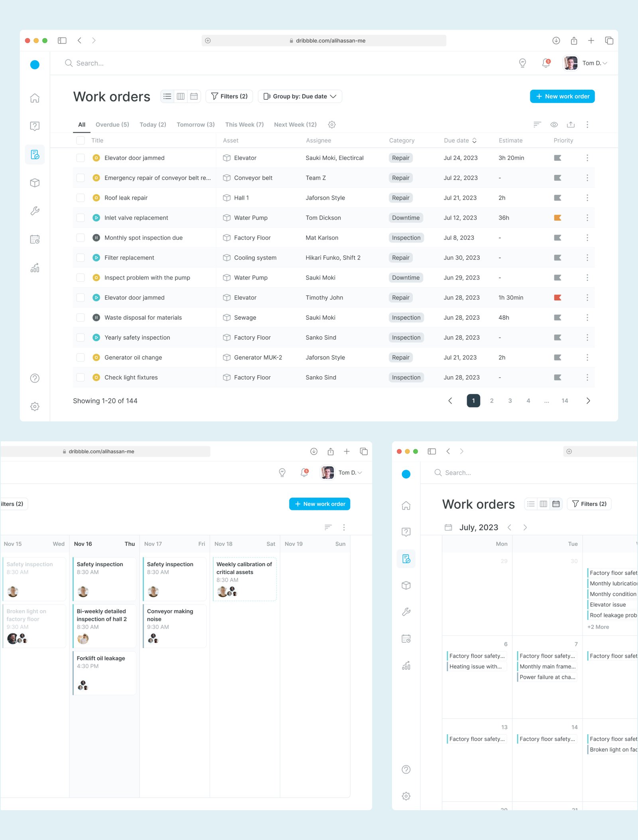Open the Tom D. user menu in the top window

click(585, 63)
